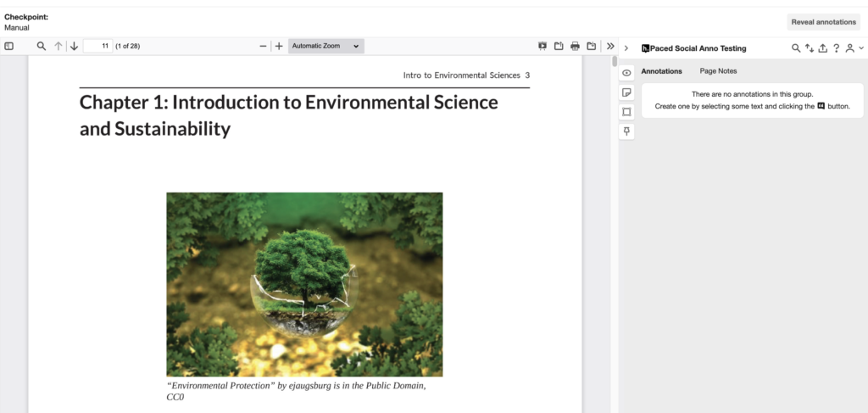Click the image caption by ejaugsburg
Image resolution: width=868 pixels, height=413 pixels.
click(296, 392)
